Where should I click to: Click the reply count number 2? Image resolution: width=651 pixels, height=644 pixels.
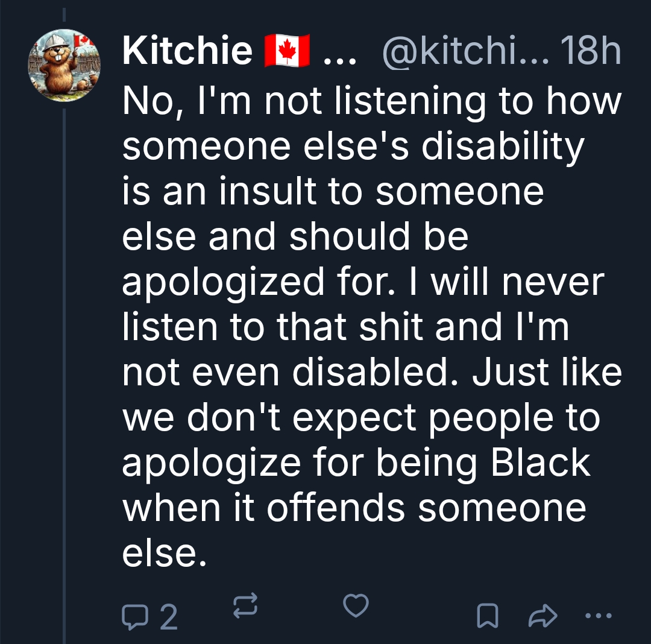169,616
